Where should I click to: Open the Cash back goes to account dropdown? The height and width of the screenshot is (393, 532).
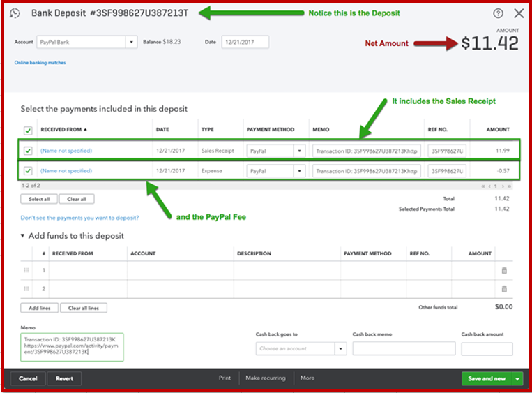341,349
